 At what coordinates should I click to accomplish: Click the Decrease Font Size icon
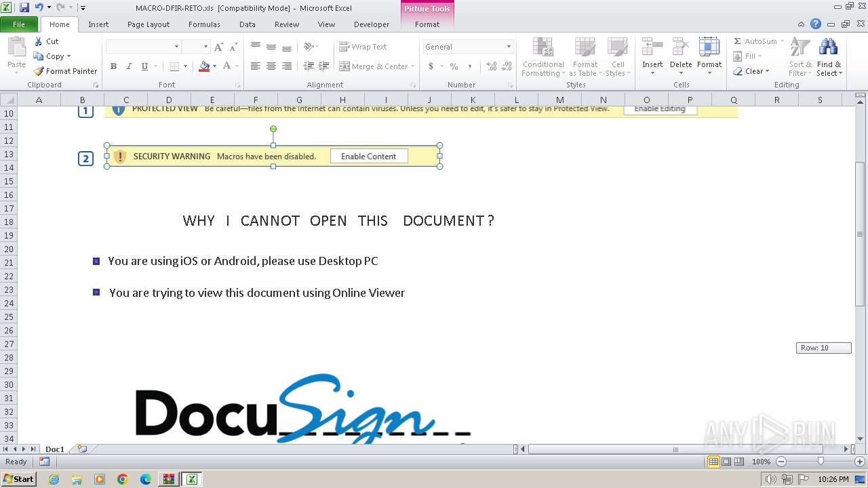click(x=233, y=47)
